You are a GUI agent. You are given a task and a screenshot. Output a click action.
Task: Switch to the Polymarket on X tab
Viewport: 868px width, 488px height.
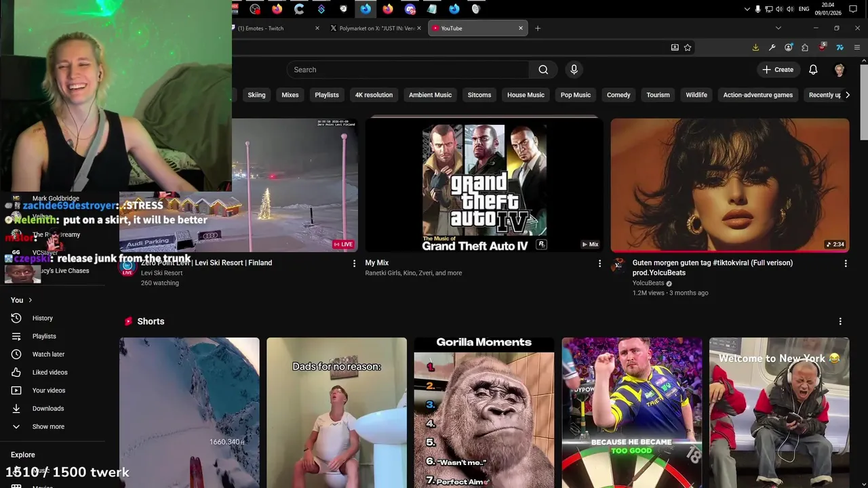click(x=375, y=28)
